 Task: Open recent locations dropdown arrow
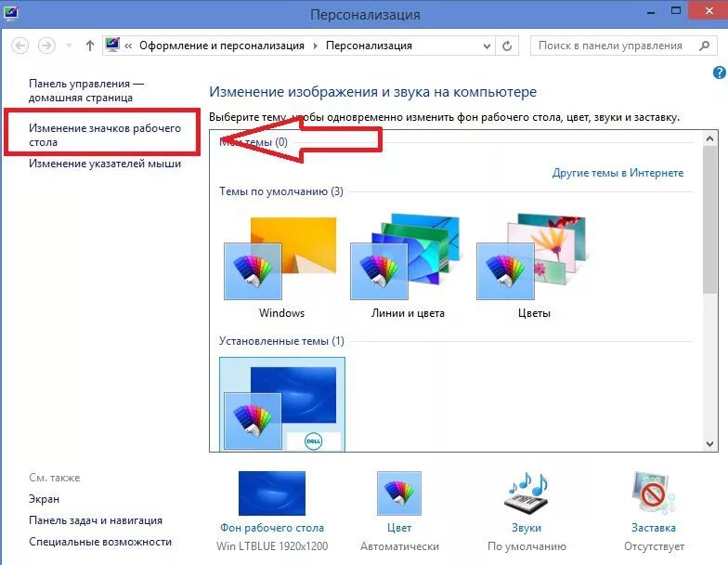69,46
